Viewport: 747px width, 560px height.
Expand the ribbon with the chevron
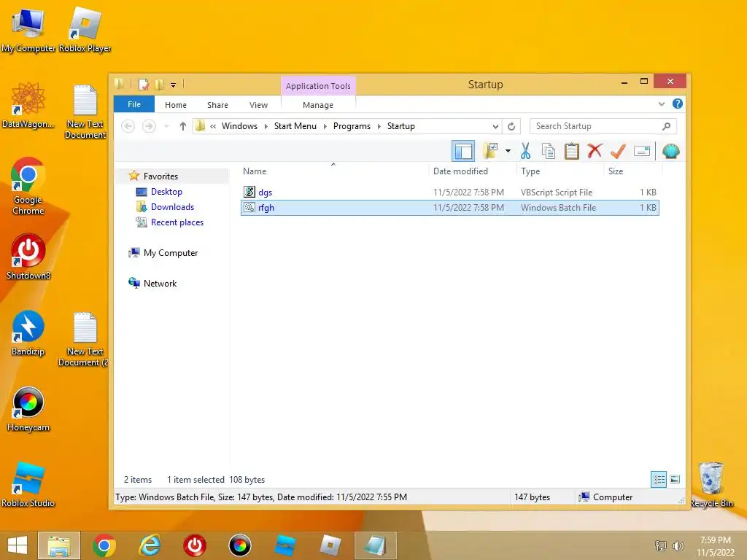[661, 104]
